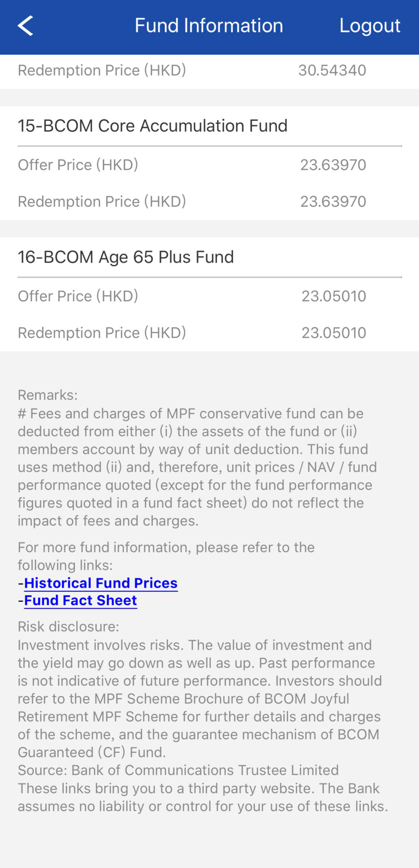Tap the 23.63970 offer price value
The width and height of the screenshot is (419, 868).
pyautogui.click(x=333, y=165)
